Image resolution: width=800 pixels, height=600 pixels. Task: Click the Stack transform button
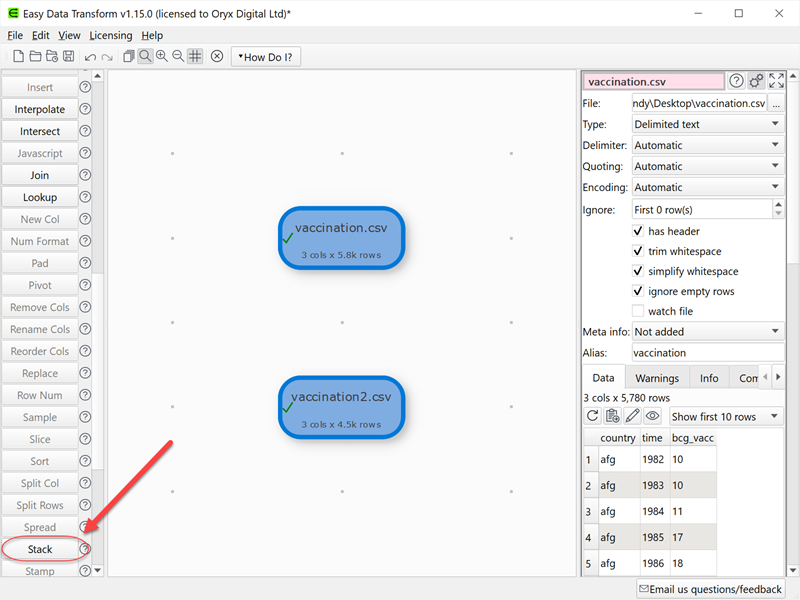[x=39, y=549]
